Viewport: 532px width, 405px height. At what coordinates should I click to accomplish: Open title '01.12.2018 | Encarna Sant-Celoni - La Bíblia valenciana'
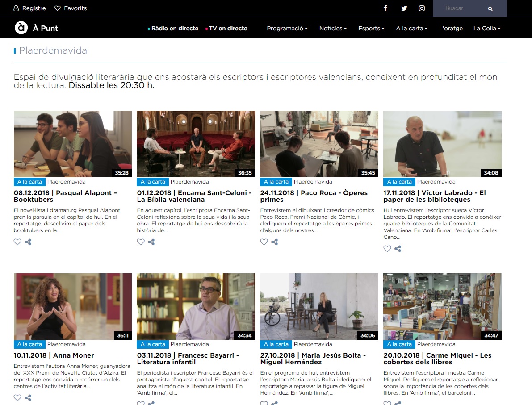[x=194, y=196]
